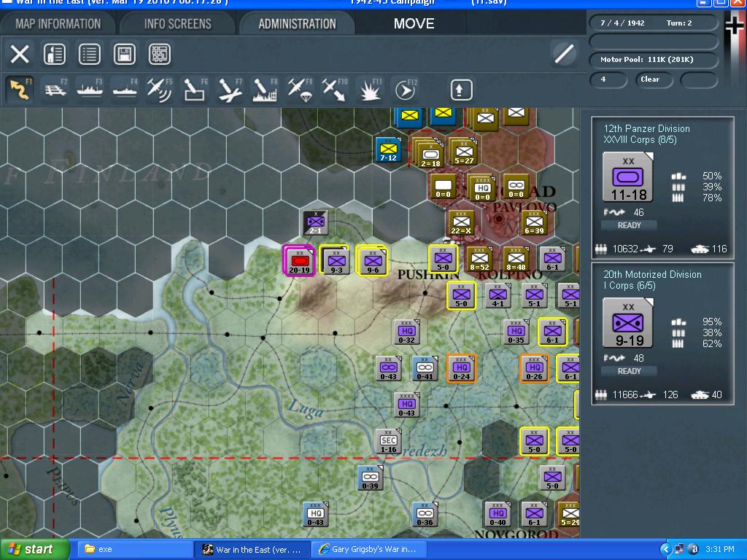The image size is (747, 560).
Task: Select the 0-43 army HQ counter near Luga
Action: pos(406,405)
